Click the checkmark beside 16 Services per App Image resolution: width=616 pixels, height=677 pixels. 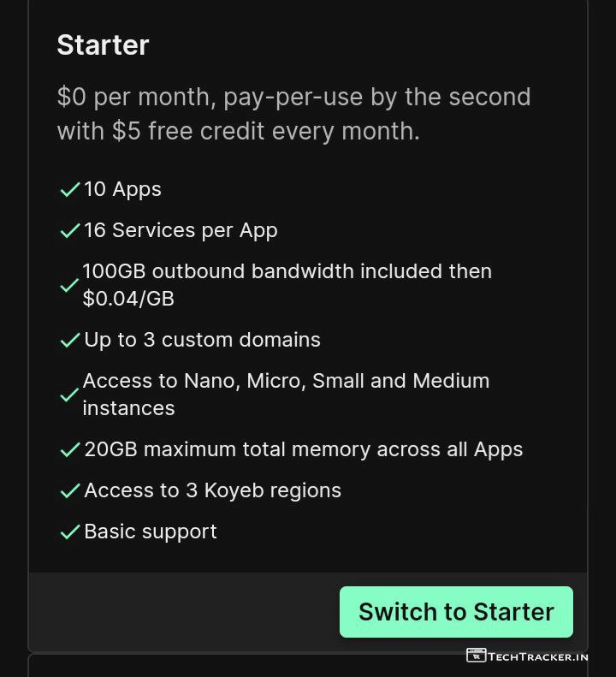coord(70,230)
